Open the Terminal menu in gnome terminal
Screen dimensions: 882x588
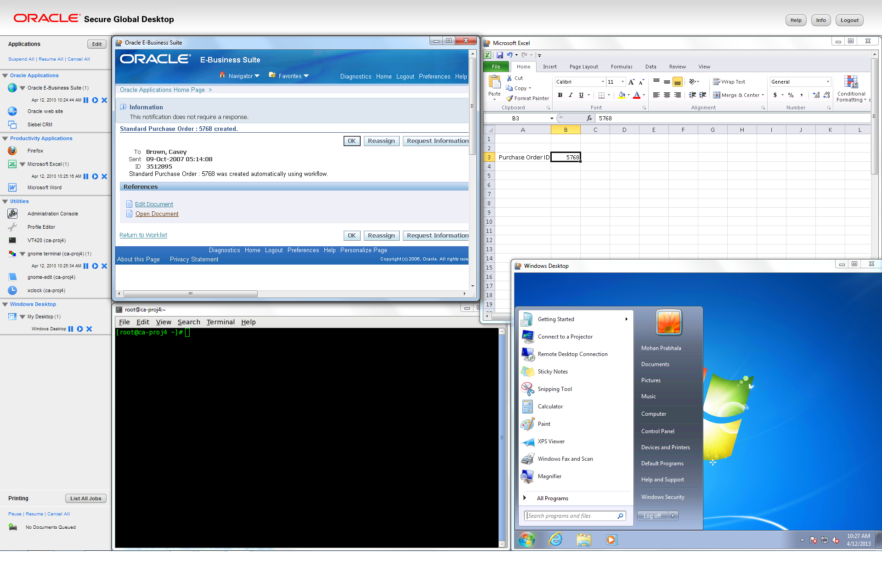pos(220,322)
